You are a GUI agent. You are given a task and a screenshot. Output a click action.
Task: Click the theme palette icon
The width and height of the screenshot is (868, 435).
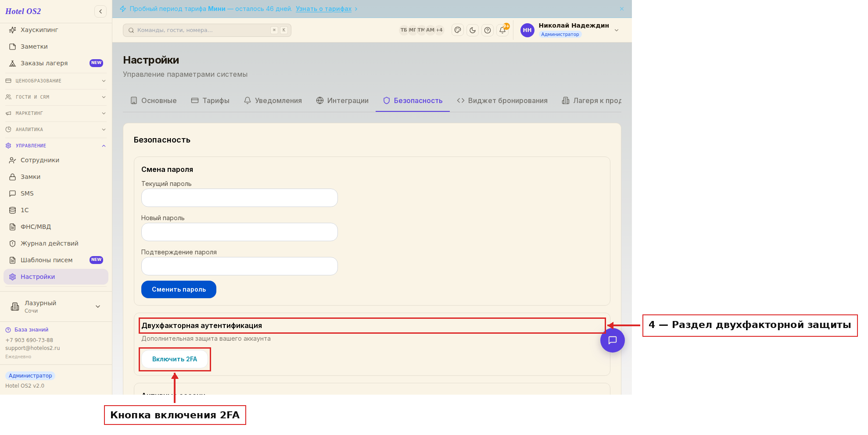tap(458, 30)
